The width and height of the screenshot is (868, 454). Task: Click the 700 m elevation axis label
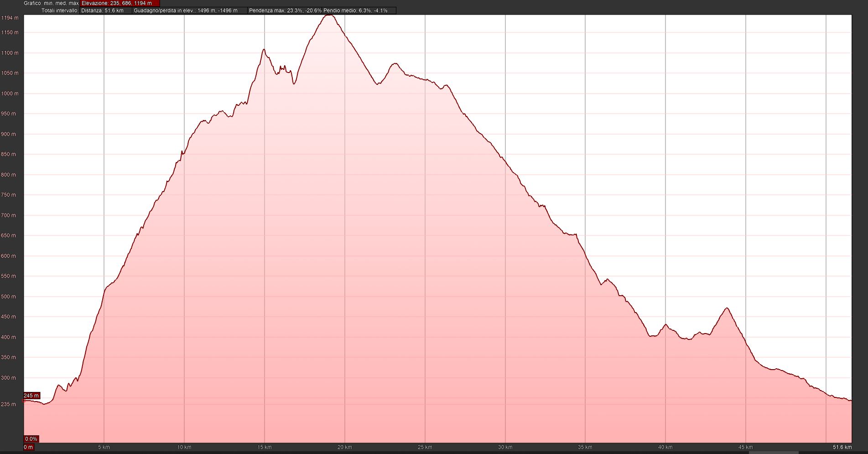tap(9, 215)
